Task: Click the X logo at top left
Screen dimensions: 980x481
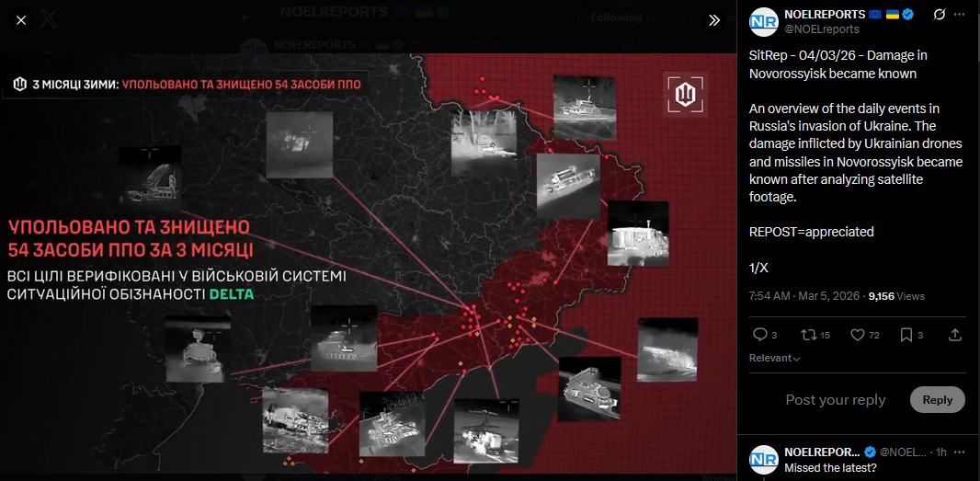Action: (50, 20)
